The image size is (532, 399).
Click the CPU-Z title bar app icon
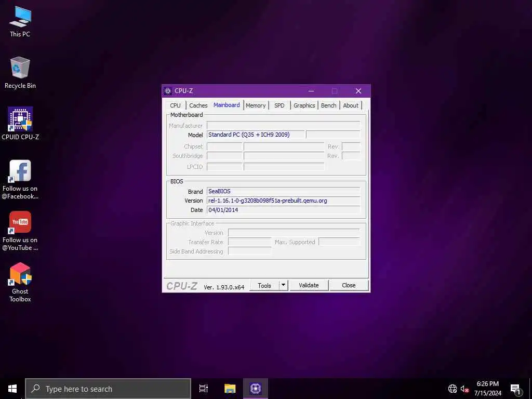168,91
